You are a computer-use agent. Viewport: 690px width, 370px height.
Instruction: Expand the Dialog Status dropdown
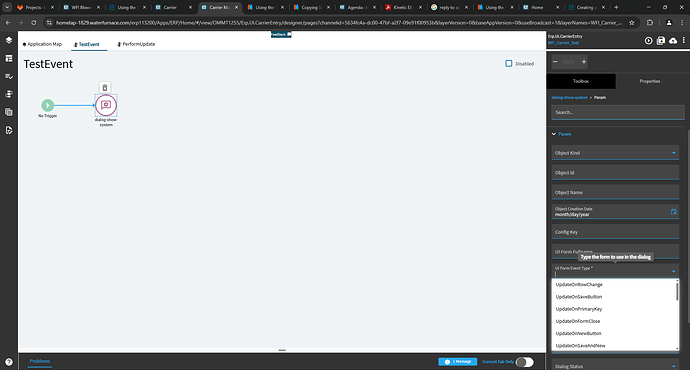click(x=673, y=366)
